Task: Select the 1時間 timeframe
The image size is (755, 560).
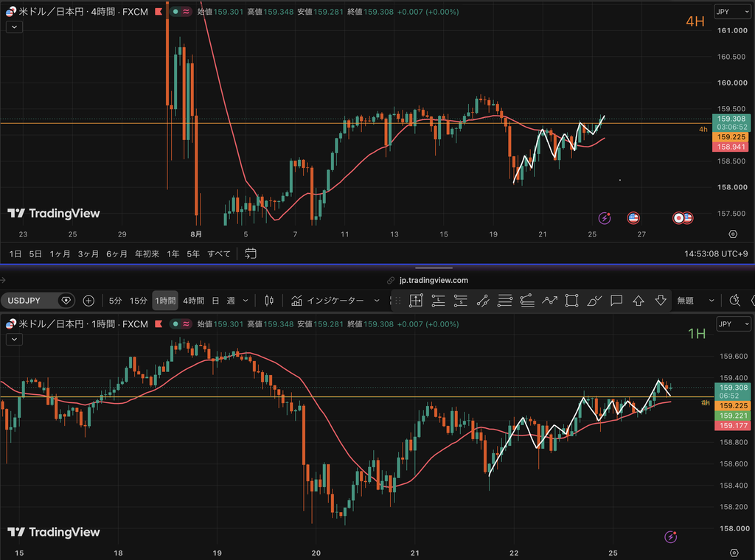Action: (165, 301)
